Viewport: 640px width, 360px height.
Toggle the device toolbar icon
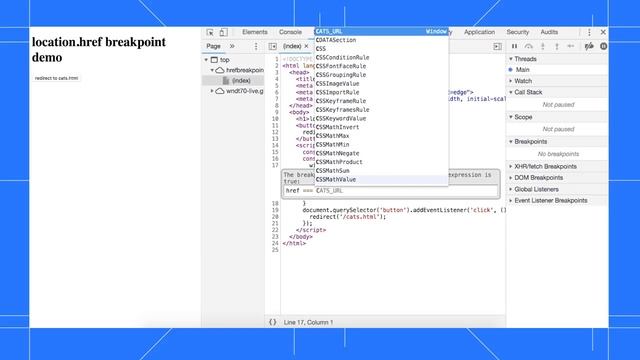coord(223,32)
